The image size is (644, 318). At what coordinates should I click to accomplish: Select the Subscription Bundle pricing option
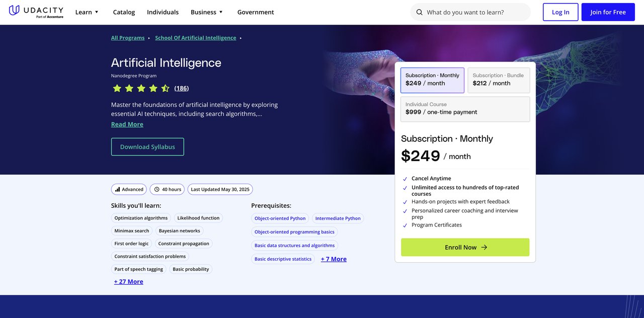499,80
